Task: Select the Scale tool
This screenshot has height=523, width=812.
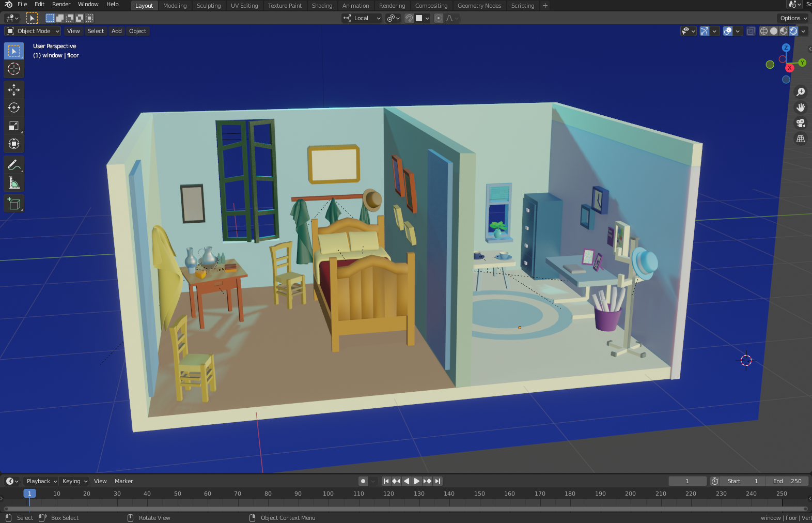Action: (x=14, y=126)
